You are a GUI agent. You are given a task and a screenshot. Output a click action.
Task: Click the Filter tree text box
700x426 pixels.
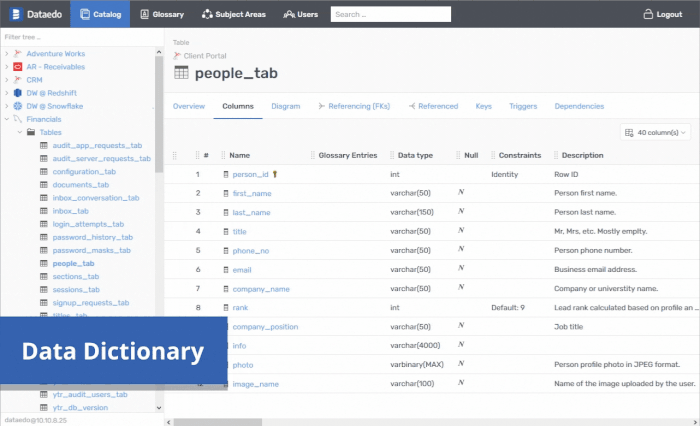[80, 36]
